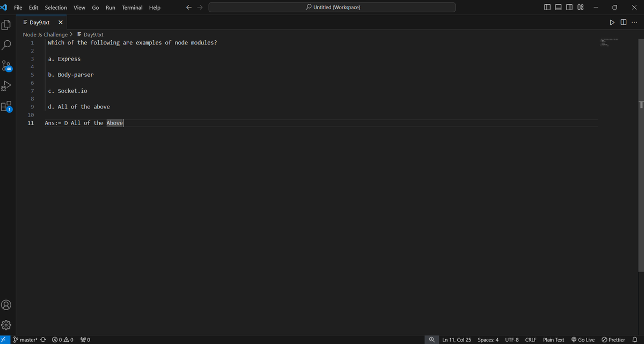This screenshot has width=644, height=344.
Task: Open the Edit menu
Action: tap(33, 8)
